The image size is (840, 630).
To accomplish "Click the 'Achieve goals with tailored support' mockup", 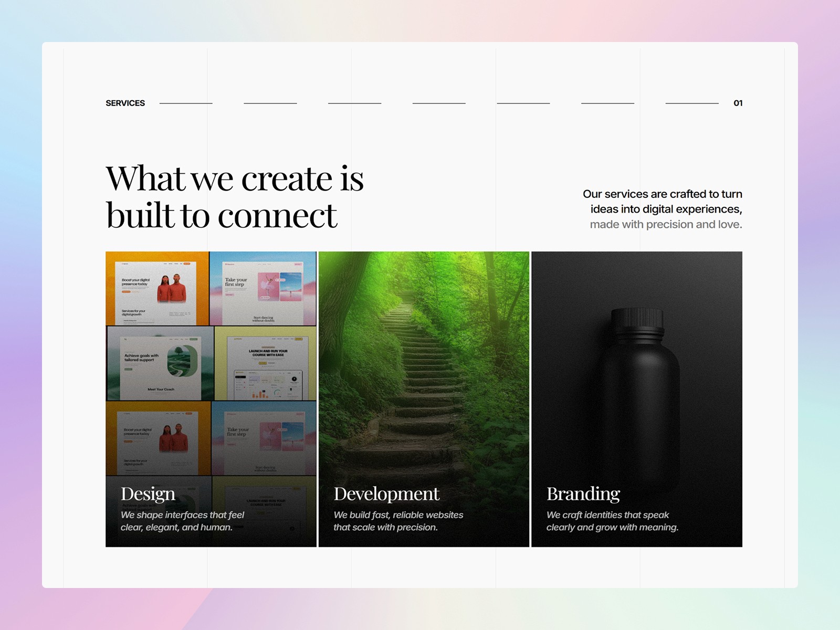I will 160,363.
